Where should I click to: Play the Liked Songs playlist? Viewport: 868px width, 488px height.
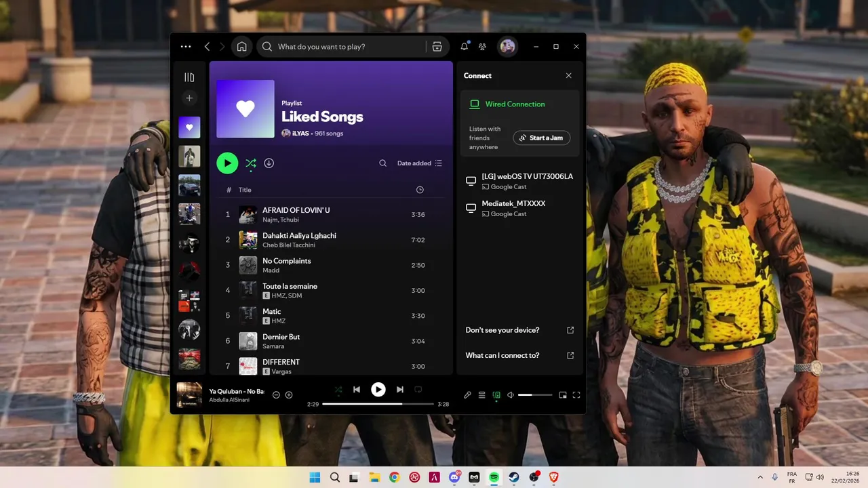[x=227, y=163]
